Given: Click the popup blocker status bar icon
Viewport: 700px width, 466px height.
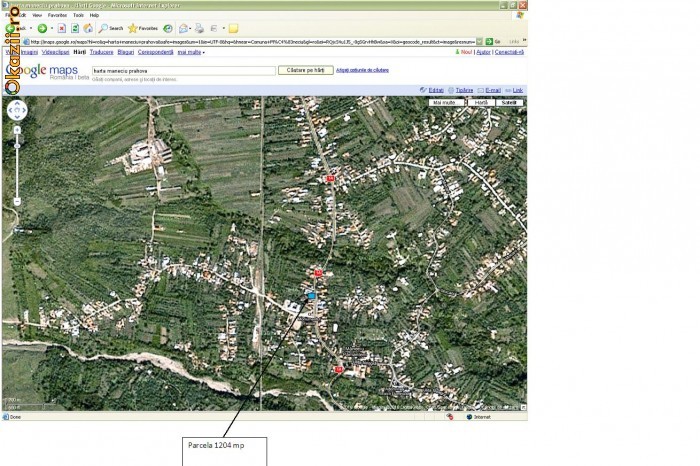Looking at the screenshot, I should coord(450,417).
